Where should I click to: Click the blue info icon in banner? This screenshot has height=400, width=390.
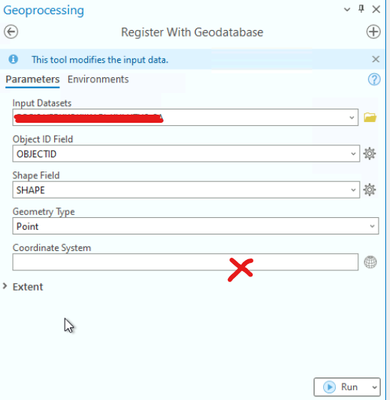click(13, 59)
